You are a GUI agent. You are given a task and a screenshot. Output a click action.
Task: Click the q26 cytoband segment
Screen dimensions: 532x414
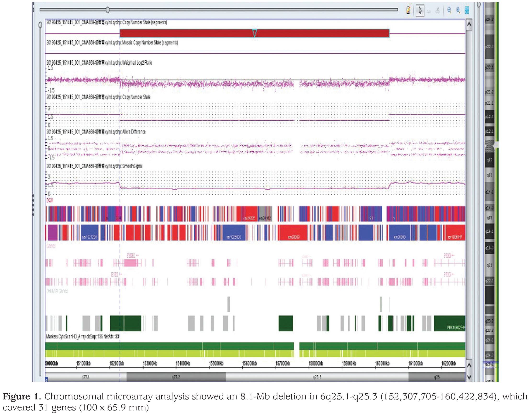[437, 377]
